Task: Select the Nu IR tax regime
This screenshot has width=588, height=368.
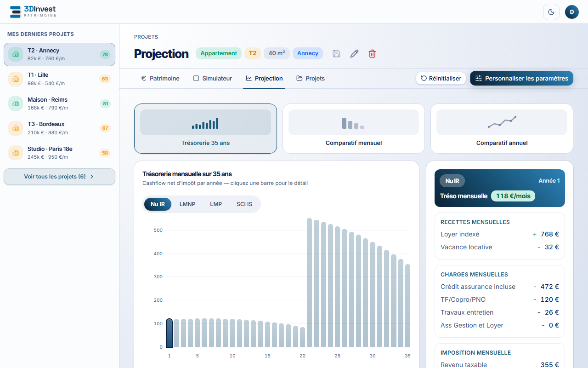Action: pos(158,204)
